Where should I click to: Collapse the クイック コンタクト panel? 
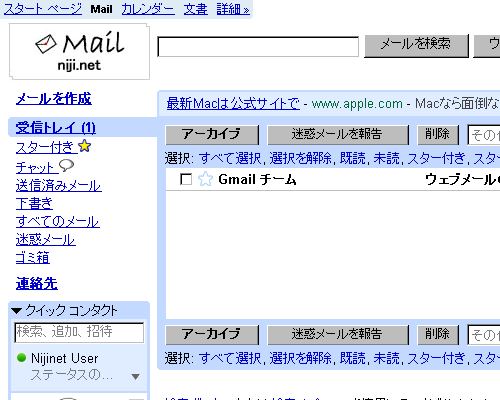click(x=16, y=311)
